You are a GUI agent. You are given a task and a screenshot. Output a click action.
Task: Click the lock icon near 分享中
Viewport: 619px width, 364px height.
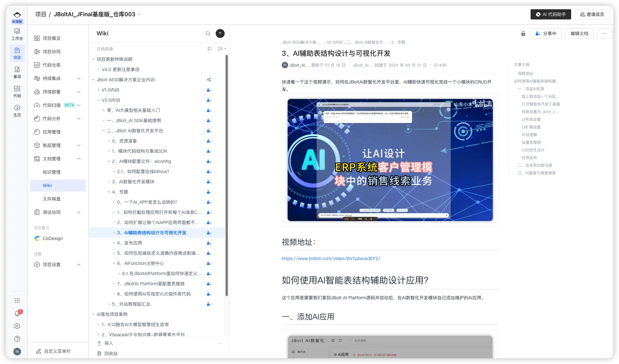pyautogui.click(x=523, y=33)
